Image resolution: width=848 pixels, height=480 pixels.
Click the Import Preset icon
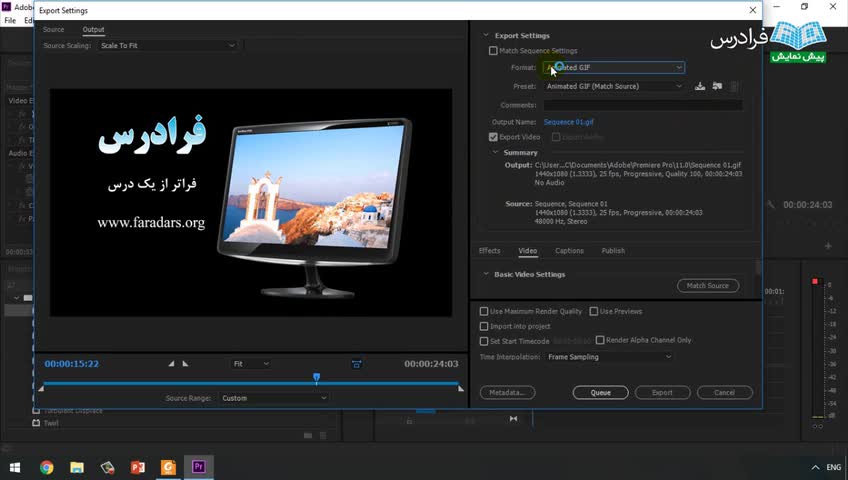click(x=717, y=86)
